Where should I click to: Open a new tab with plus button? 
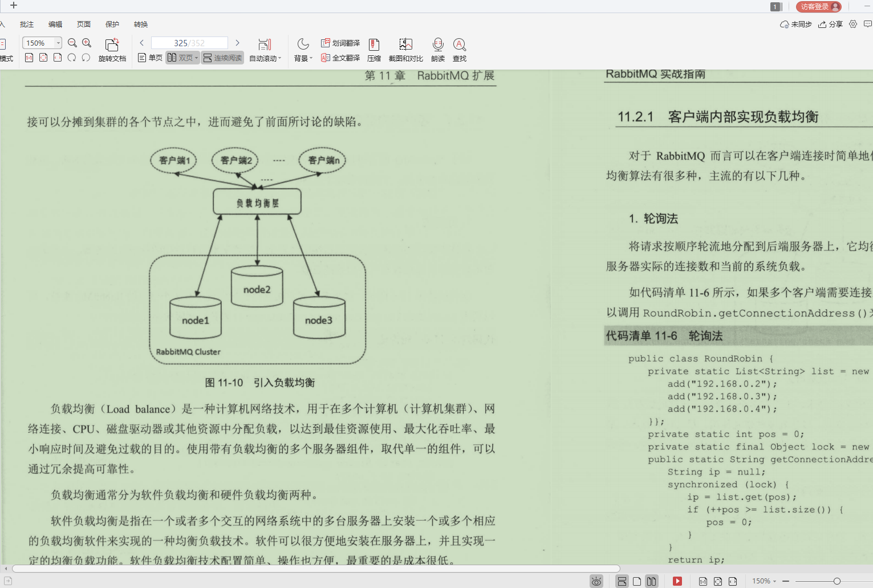click(x=14, y=6)
